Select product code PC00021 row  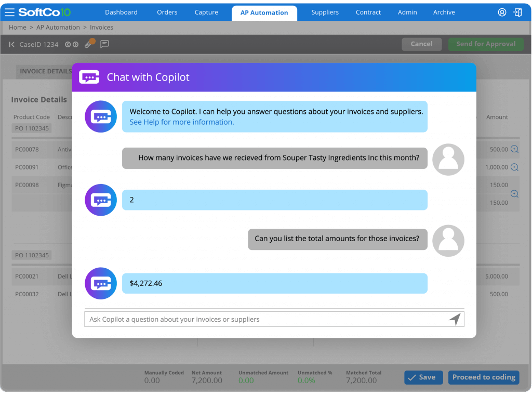pyautogui.click(x=27, y=276)
